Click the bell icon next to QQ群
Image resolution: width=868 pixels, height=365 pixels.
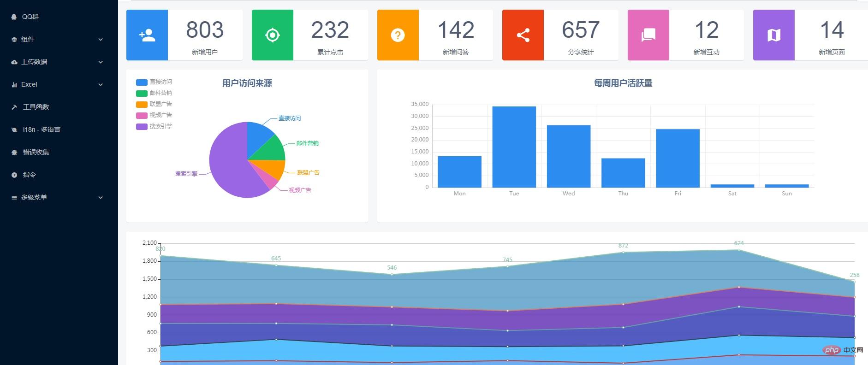(x=14, y=17)
